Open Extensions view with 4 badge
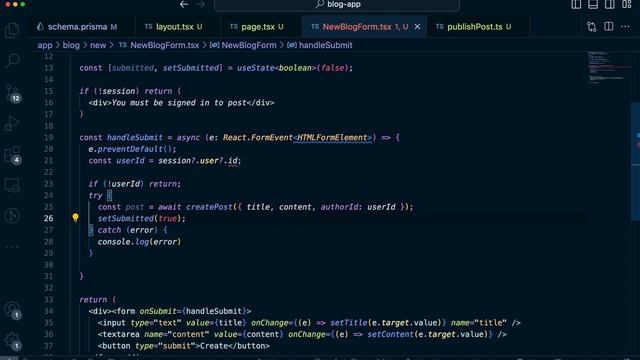Screen dimensions: 640x360 click(12, 155)
